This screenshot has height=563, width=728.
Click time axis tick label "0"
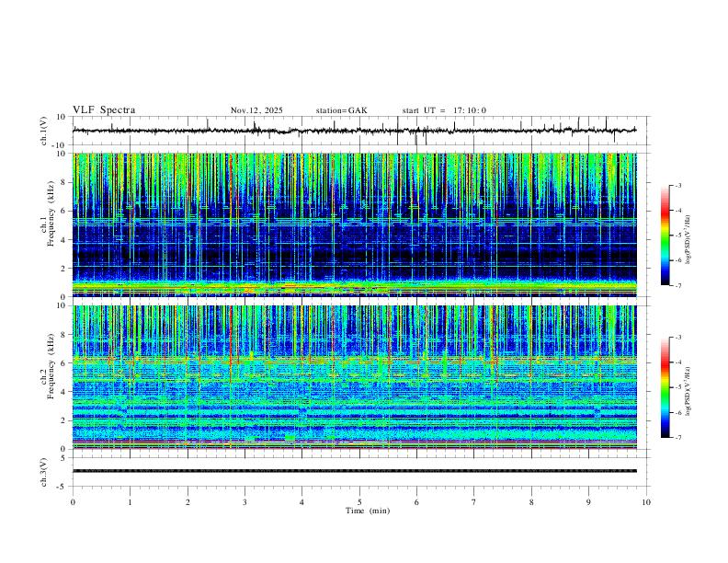point(73,502)
